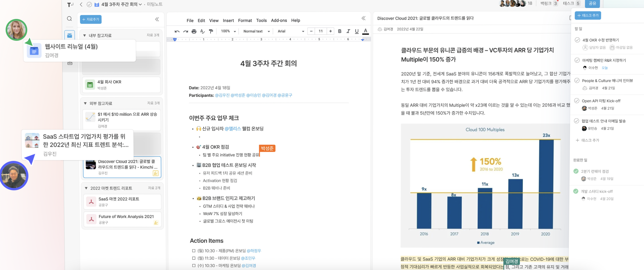
Task: Check off 4월 OKR 수정 반영하기 task
Action: tap(577, 40)
